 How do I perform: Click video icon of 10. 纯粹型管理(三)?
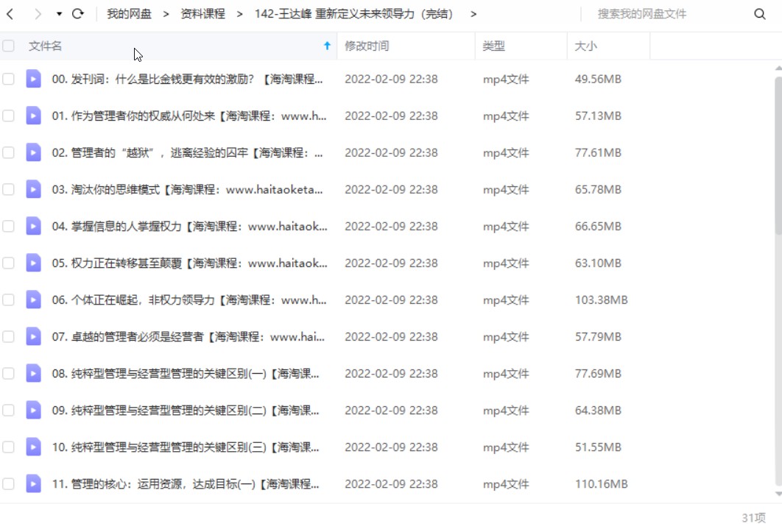click(x=33, y=447)
